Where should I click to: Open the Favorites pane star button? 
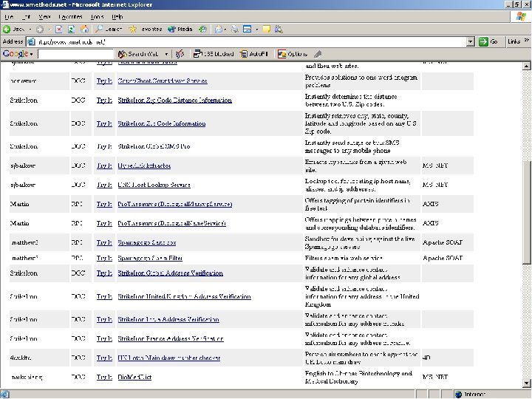tap(146, 29)
